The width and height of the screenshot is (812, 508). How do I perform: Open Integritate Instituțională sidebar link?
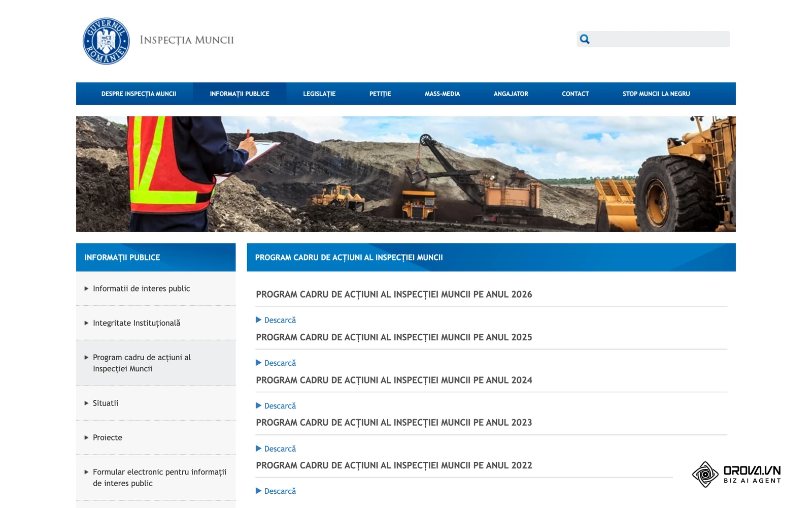[x=137, y=323]
